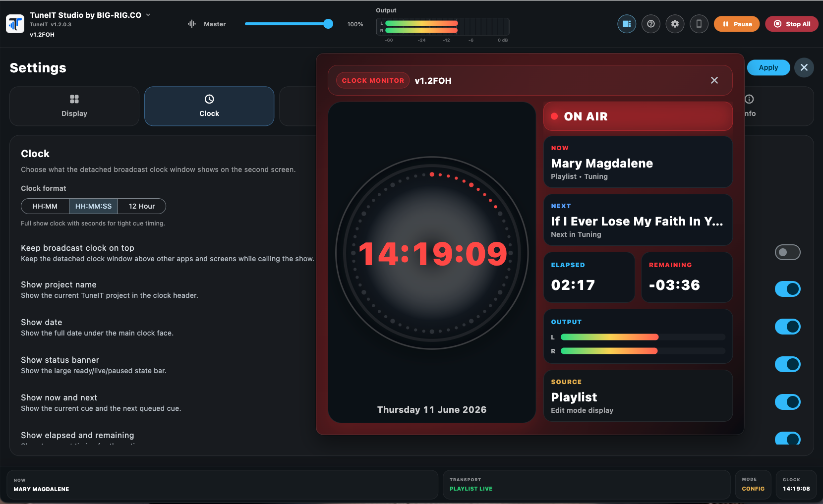The width and height of the screenshot is (823, 504).
Task: Open the layout panel icon in header
Action: pyautogui.click(x=627, y=24)
